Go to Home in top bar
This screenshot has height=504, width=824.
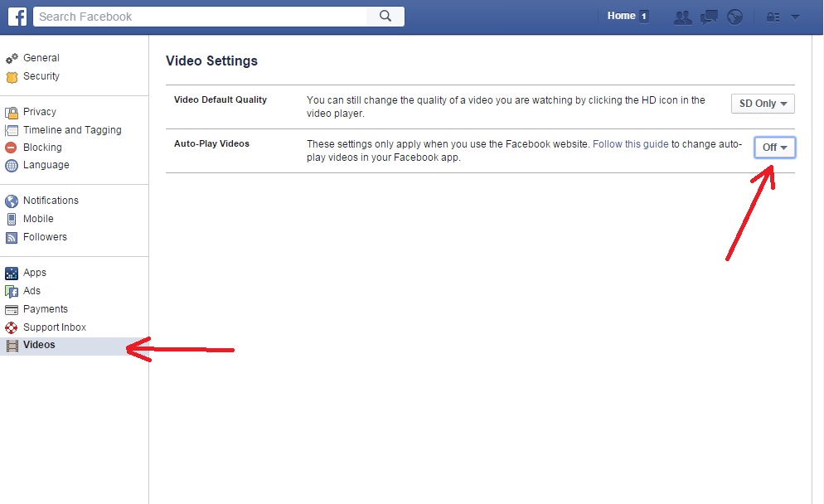point(621,16)
